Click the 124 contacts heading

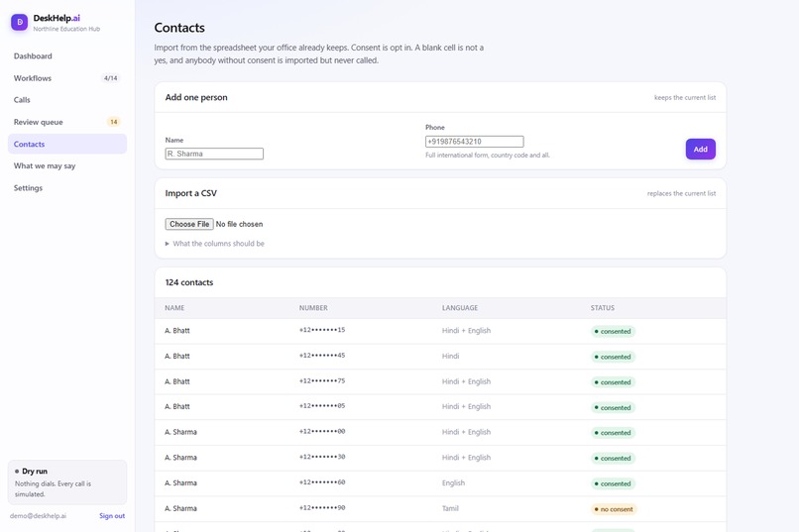189,282
